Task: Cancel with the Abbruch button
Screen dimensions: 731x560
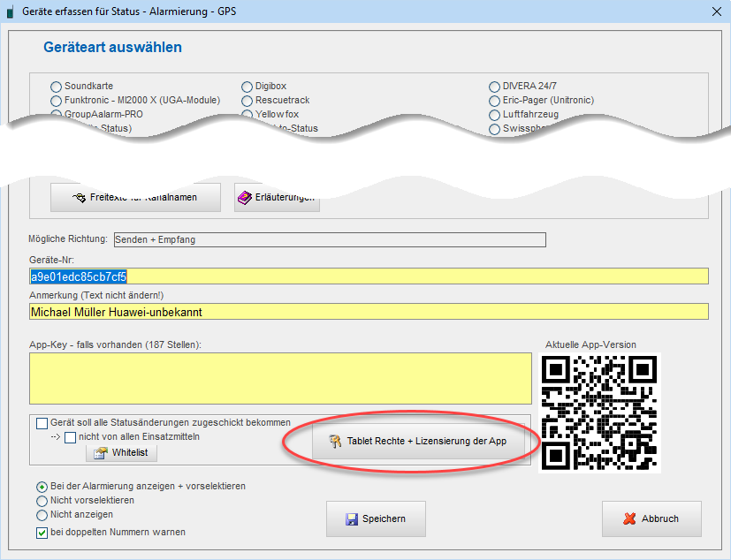Action: click(651, 519)
